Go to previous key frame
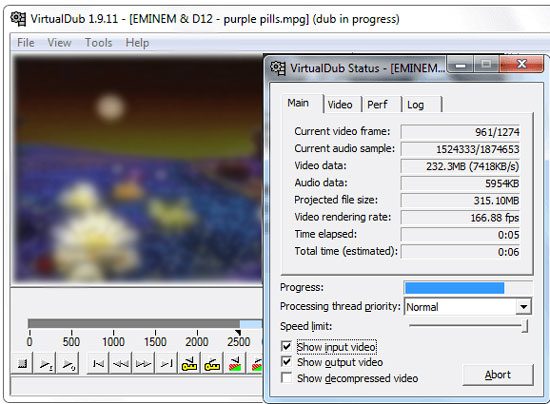 pyautogui.click(x=189, y=364)
